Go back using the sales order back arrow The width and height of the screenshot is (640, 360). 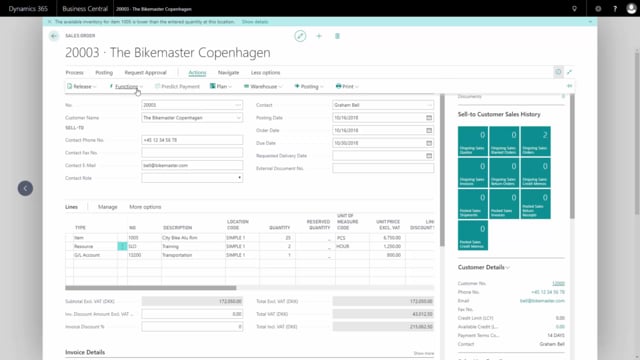pos(54,36)
